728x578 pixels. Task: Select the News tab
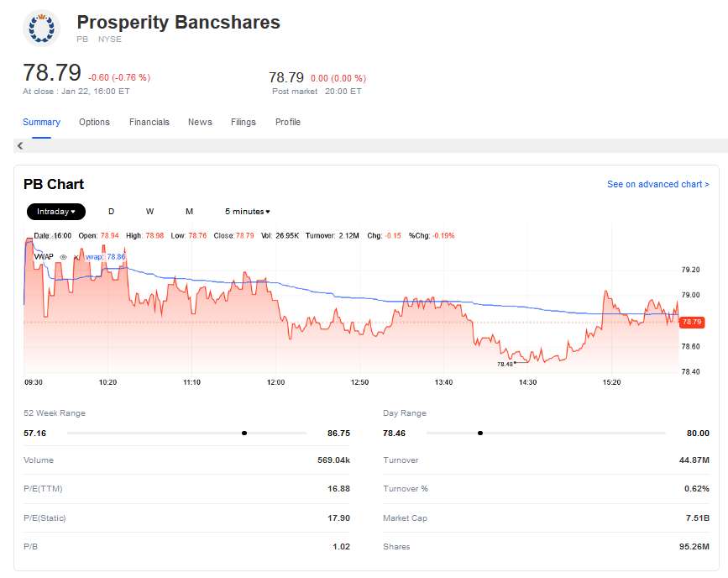[200, 123]
